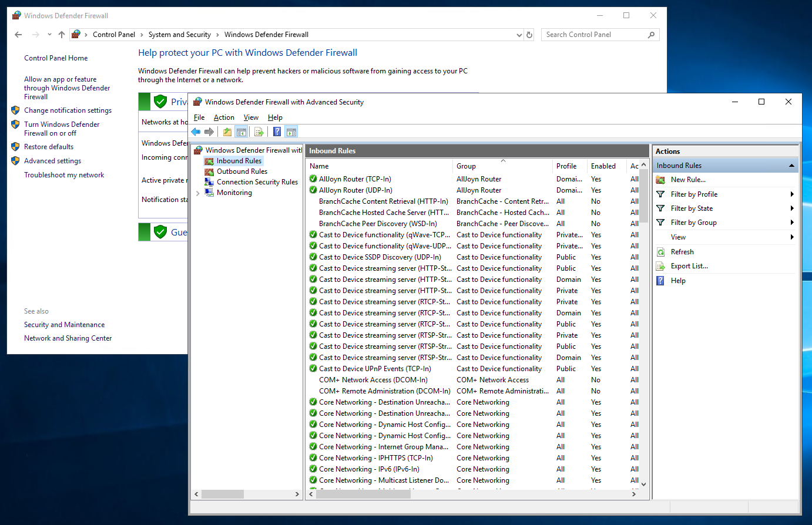
Task: Click the Filter by Group funnel icon
Action: point(660,223)
